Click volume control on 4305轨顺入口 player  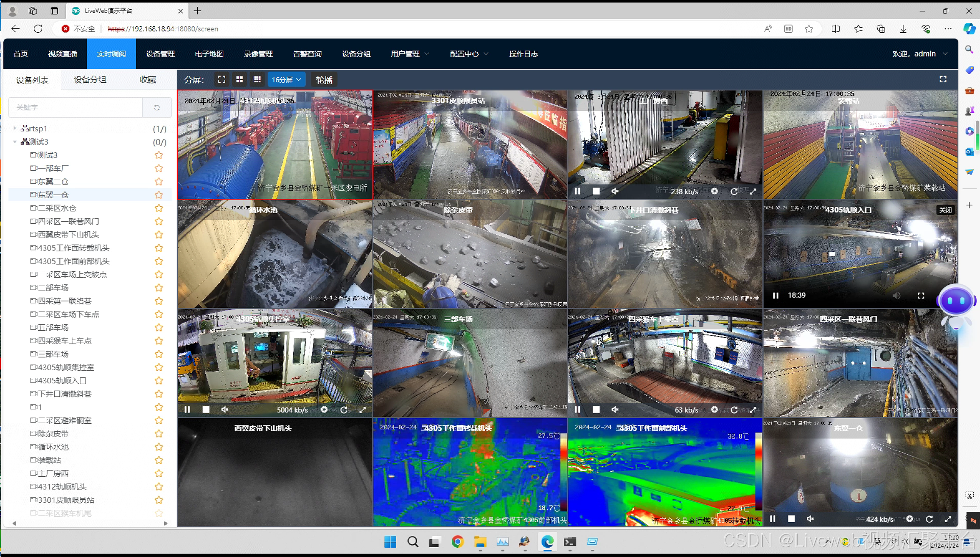896,295
